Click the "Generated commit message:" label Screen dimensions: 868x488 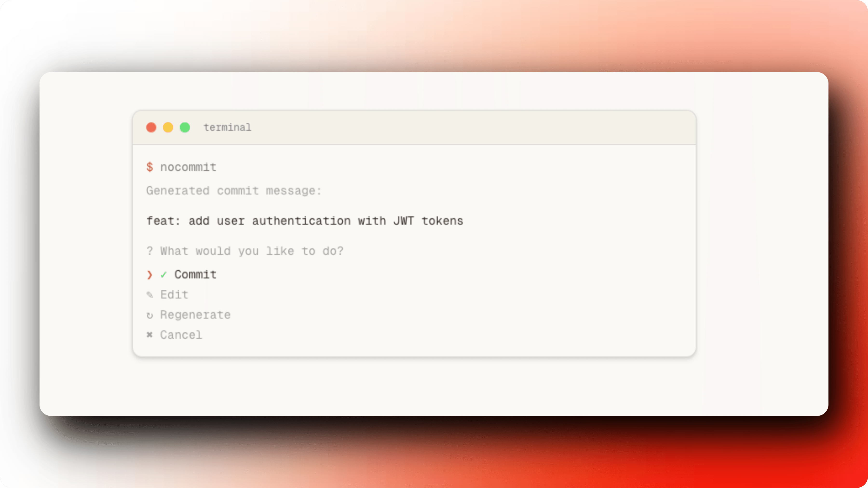pyautogui.click(x=234, y=191)
